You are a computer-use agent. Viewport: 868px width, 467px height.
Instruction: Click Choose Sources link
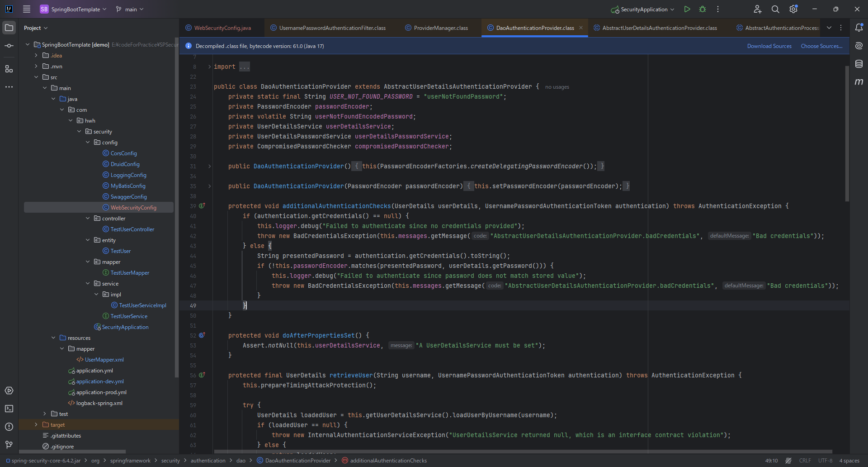tap(821, 46)
